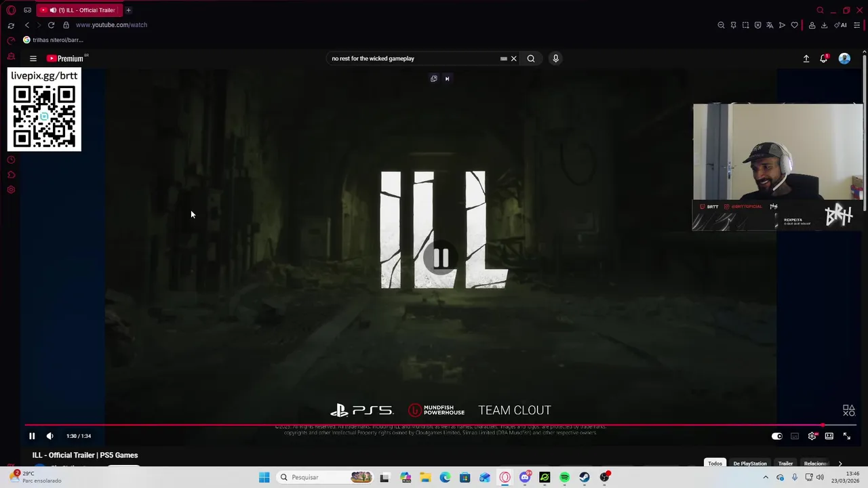Open Steam from the taskbar
This screenshot has width=868, height=488.
point(584,477)
